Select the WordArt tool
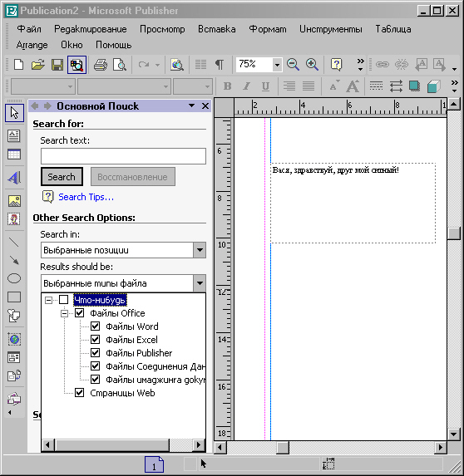464x476 pixels. [x=14, y=178]
